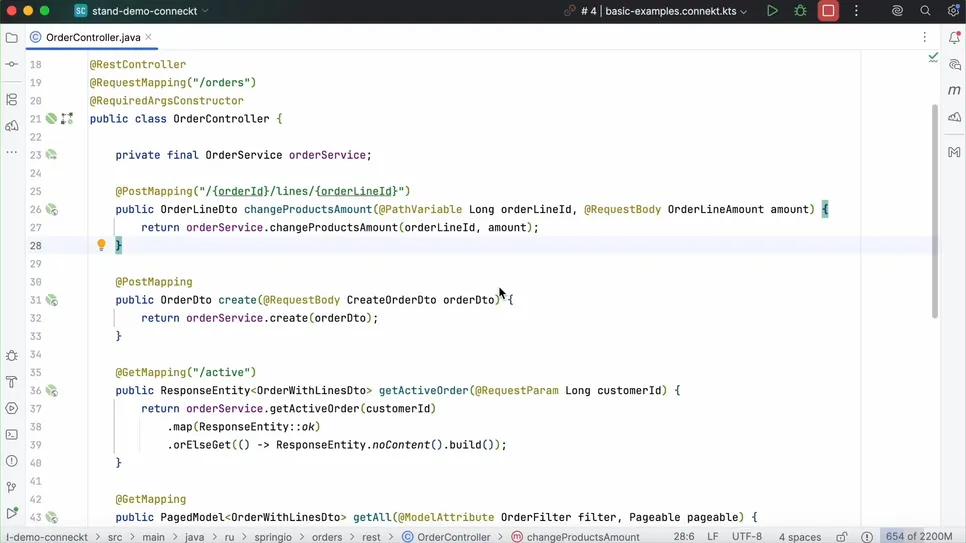Open the Git tool window icon
This screenshot has width=966, height=543.
click(12, 487)
